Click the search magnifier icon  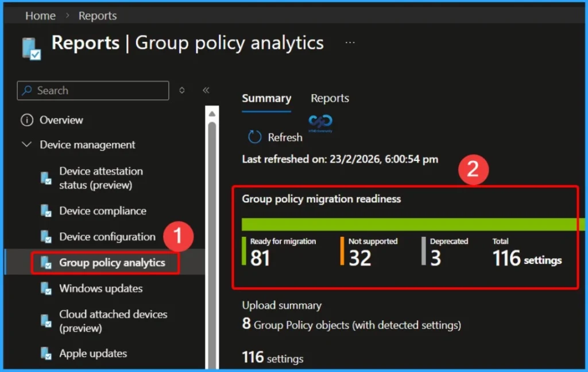click(x=29, y=90)
